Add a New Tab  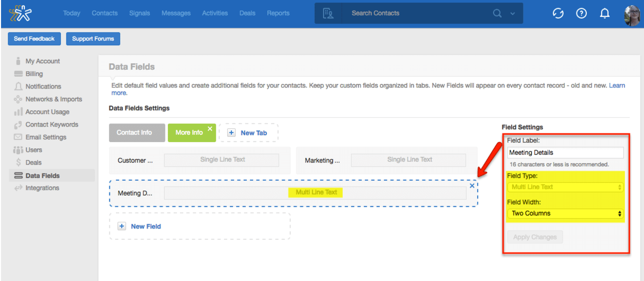(248, 133)
